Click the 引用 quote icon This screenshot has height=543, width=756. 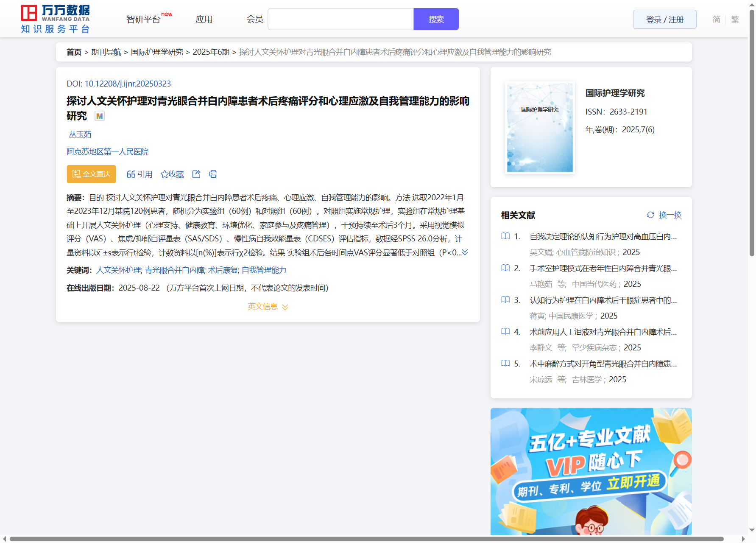(x=131, y=174)
